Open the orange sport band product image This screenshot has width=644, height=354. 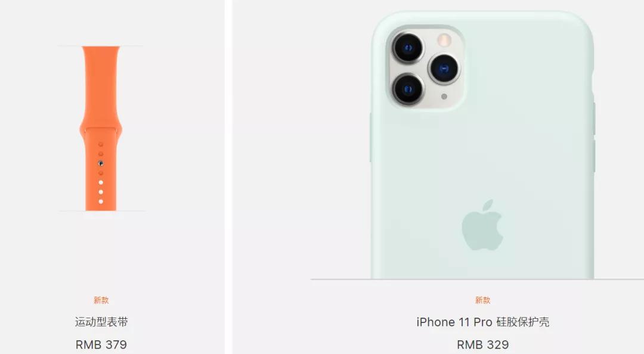pyautogui.click(x=101, y=128)
